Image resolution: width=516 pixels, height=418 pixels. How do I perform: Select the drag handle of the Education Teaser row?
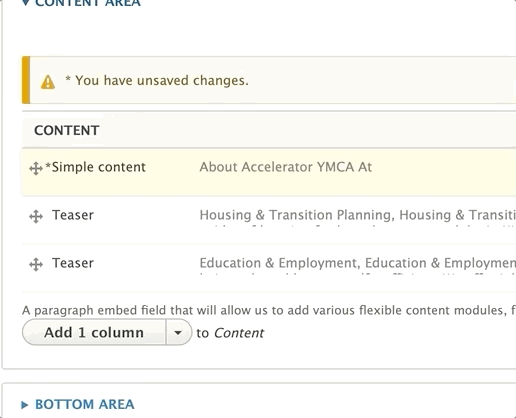pyautogui.click(x=36, y=265)
